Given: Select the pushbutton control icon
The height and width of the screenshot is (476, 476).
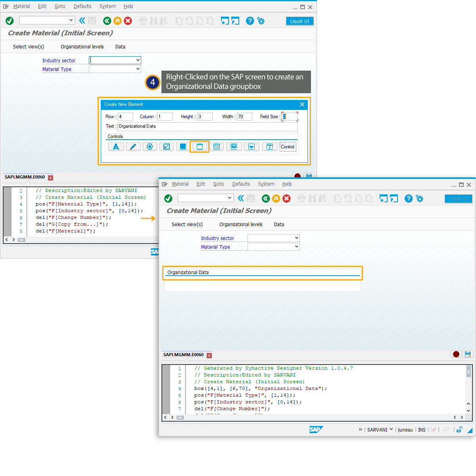Looking at the screenshot, I should [x=183, y=147].
